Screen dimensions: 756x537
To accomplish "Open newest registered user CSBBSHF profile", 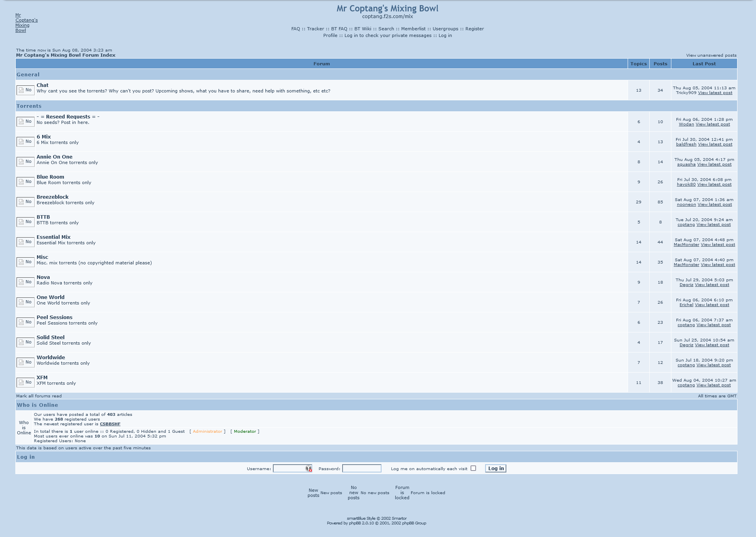I will click(x=110, y=424).
